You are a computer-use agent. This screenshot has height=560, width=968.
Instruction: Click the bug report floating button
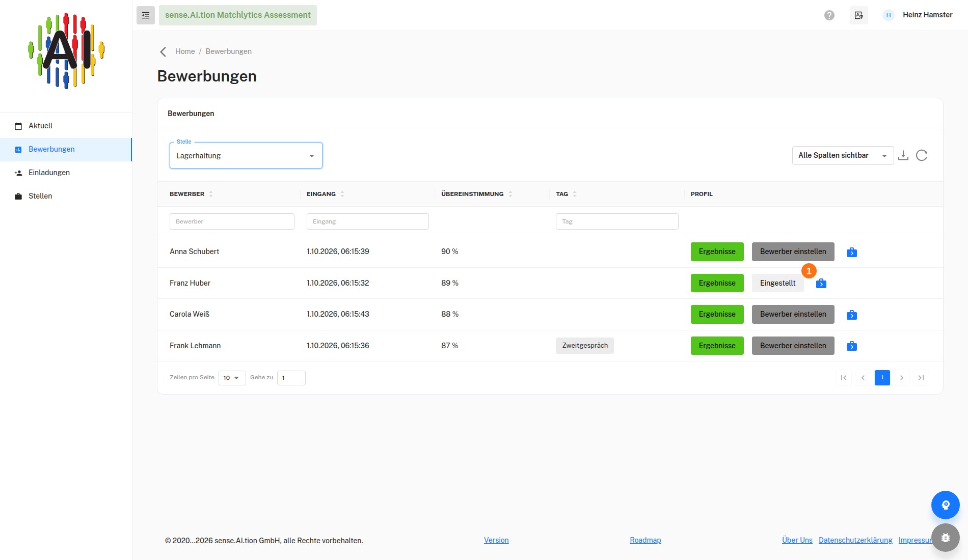pos(946,538)
